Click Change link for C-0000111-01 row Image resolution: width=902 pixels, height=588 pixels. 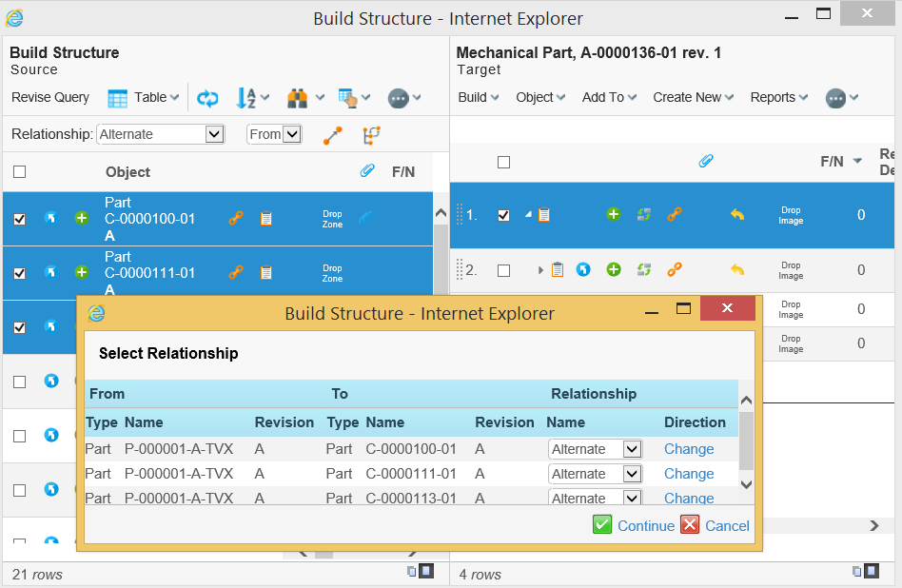(x=689, y=474)
